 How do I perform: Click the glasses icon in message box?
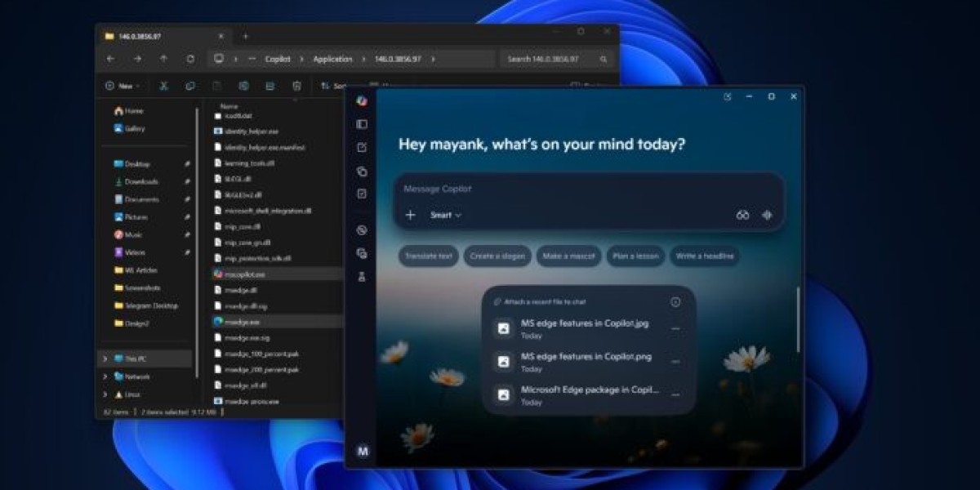(x=742, y=215)
